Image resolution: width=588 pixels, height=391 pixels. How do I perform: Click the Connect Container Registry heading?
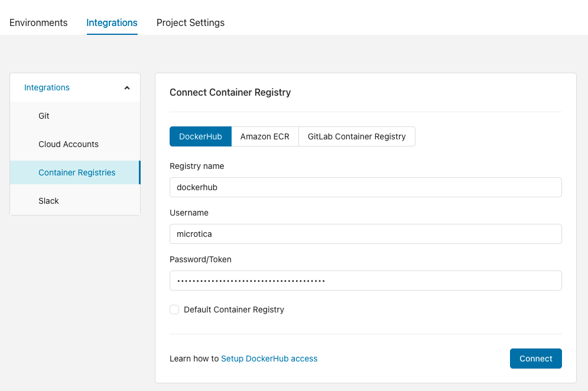point(230,93)
